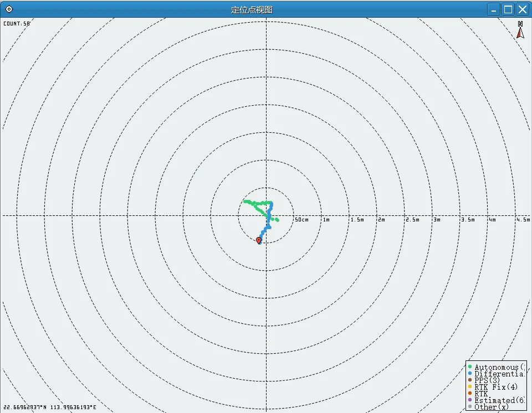The height and width of the screenshot is (413, 532).
Task: Click the Differential legend label
Action: tap(499, 374)
